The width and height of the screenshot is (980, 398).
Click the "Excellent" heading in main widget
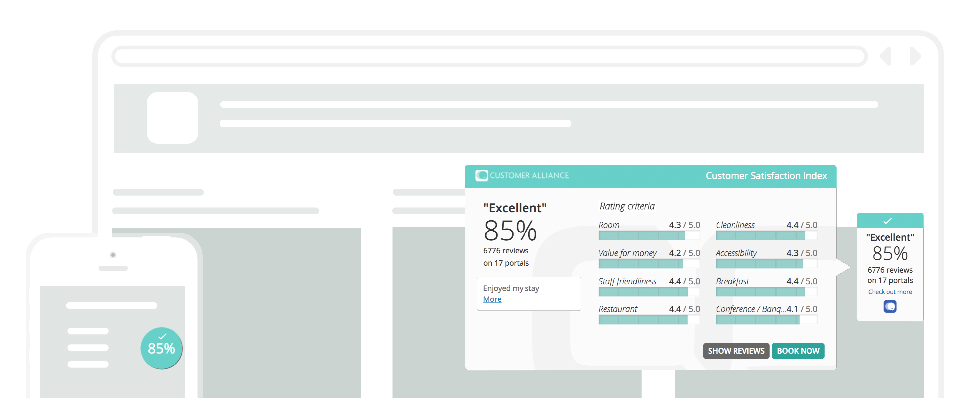pyautogui.click(x=515, y=208)
